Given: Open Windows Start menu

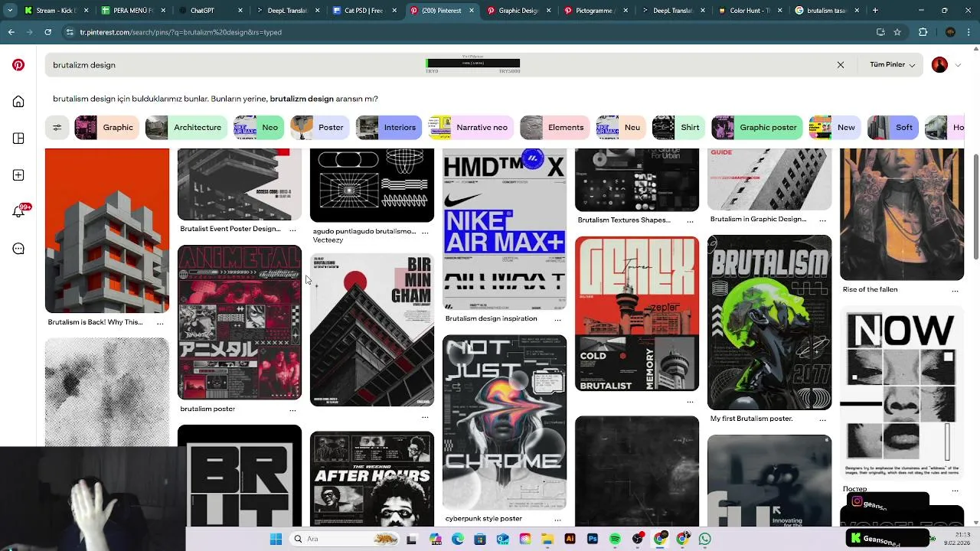Looking at the screenshot, I should coord(276,539).
